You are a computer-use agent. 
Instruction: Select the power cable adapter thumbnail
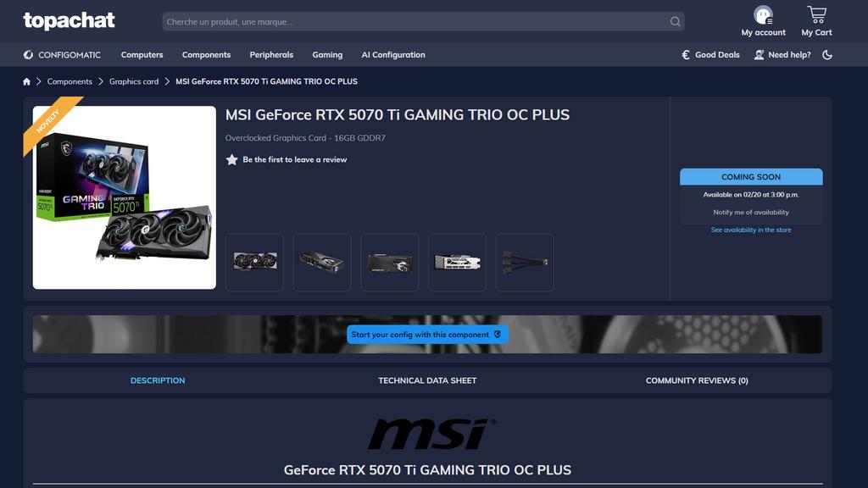(x=524, y=263)
